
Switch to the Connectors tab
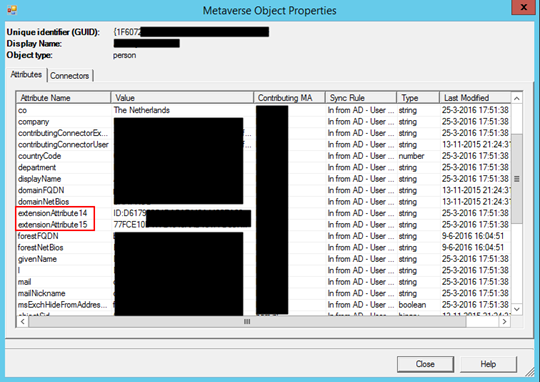pyautogui.click(x=70, y=76)
